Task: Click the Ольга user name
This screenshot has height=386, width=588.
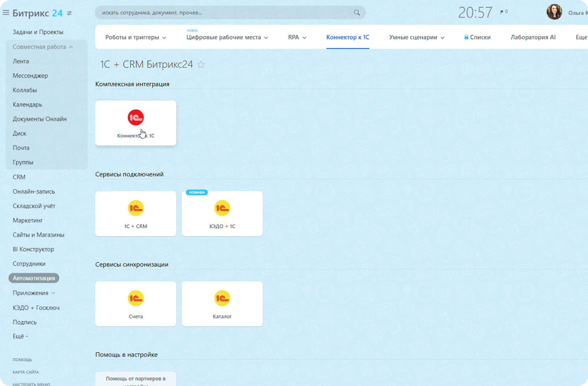Action: [x=578, y=13]
